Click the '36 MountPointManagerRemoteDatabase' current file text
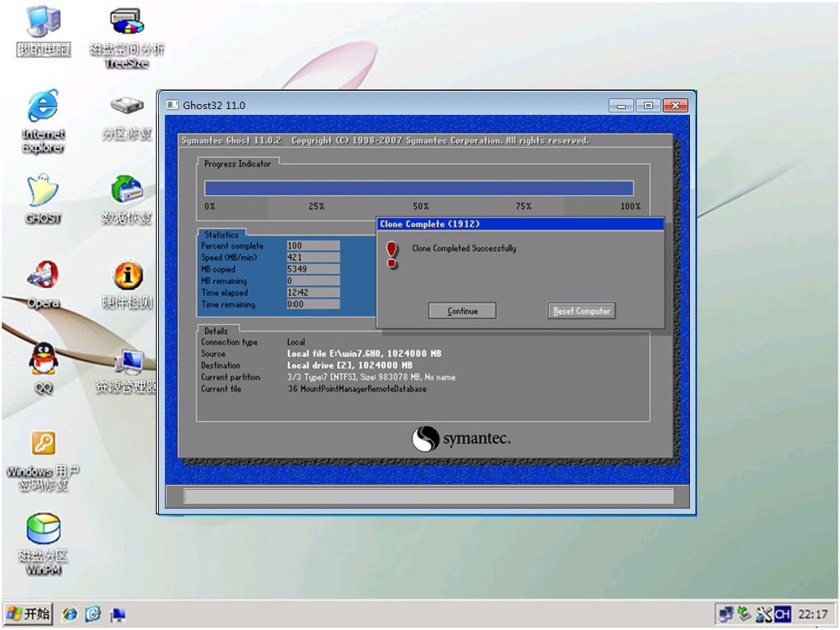This screenshot has width=840, height=630. click(x=358, y=389)
